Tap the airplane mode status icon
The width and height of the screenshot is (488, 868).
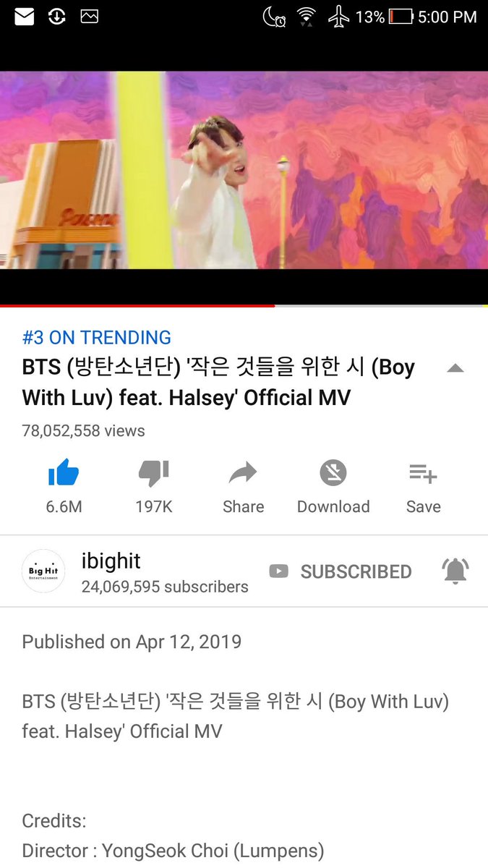pos(338,16)
